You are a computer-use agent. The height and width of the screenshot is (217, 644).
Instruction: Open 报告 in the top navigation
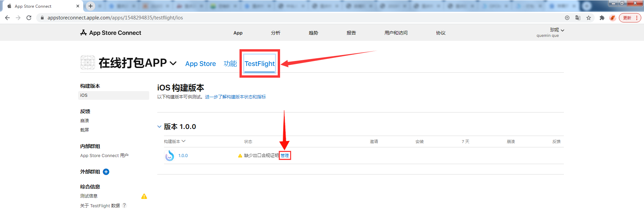[x=351, y=33]
